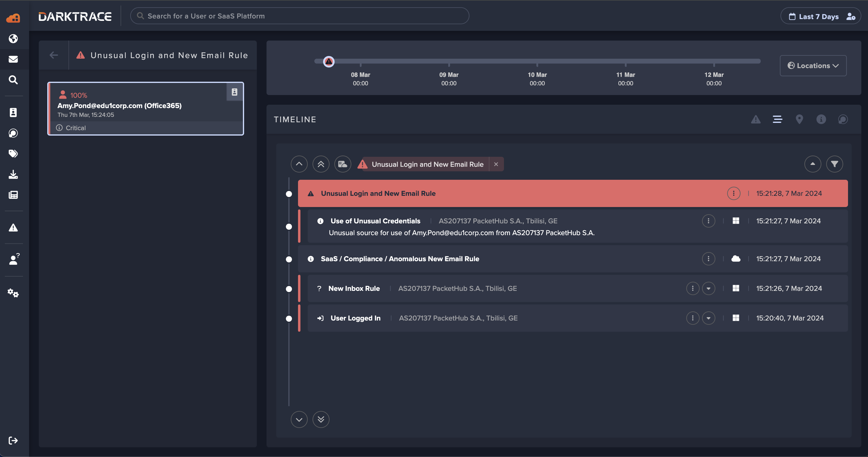The height and width of the screenshot is (457, 868).
Task: Open the email envelope icon in sidebar
Action: pos(13,59)
